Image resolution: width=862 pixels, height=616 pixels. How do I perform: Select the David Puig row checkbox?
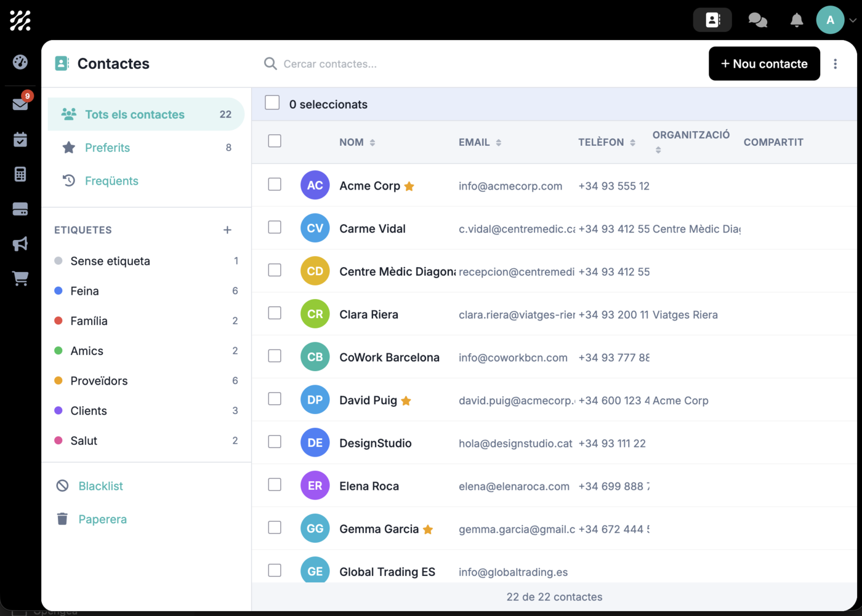[275, 399]
